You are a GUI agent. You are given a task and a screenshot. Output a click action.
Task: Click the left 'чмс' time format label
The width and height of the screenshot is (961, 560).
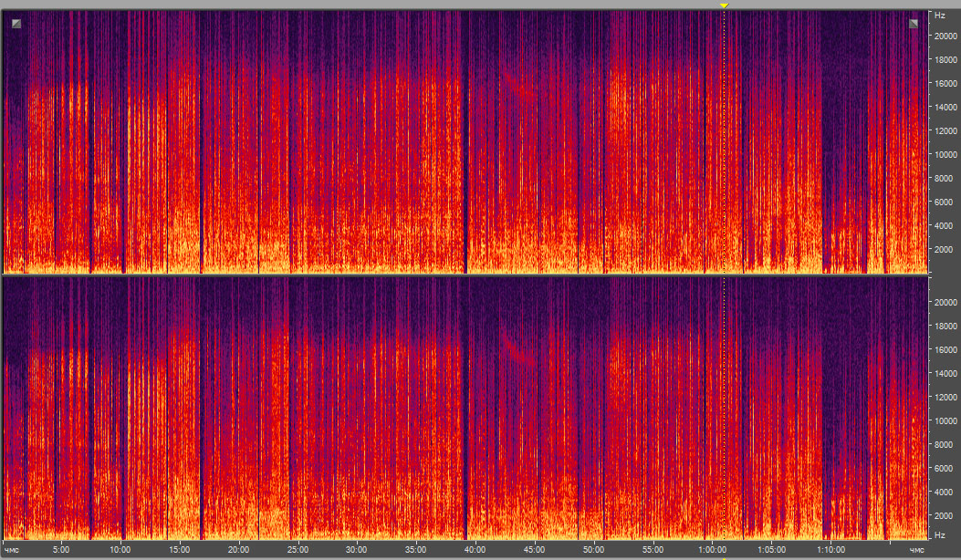11,550
